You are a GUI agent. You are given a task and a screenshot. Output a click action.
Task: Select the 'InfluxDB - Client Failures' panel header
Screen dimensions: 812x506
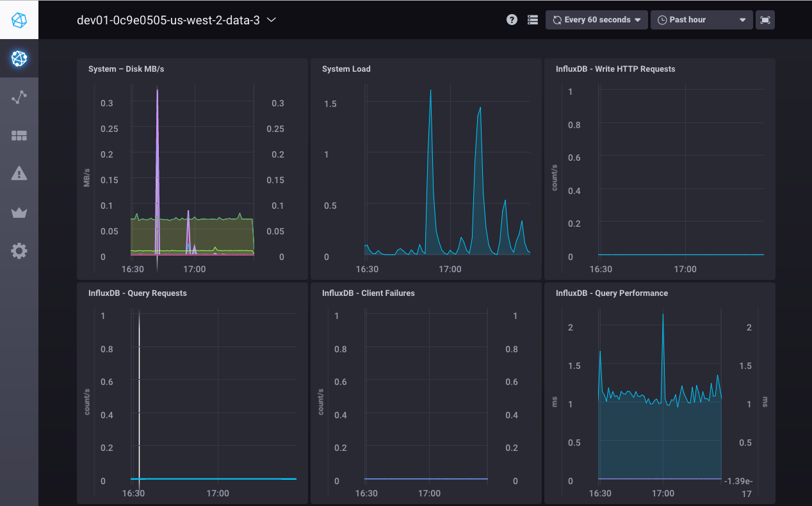[368, 293]
